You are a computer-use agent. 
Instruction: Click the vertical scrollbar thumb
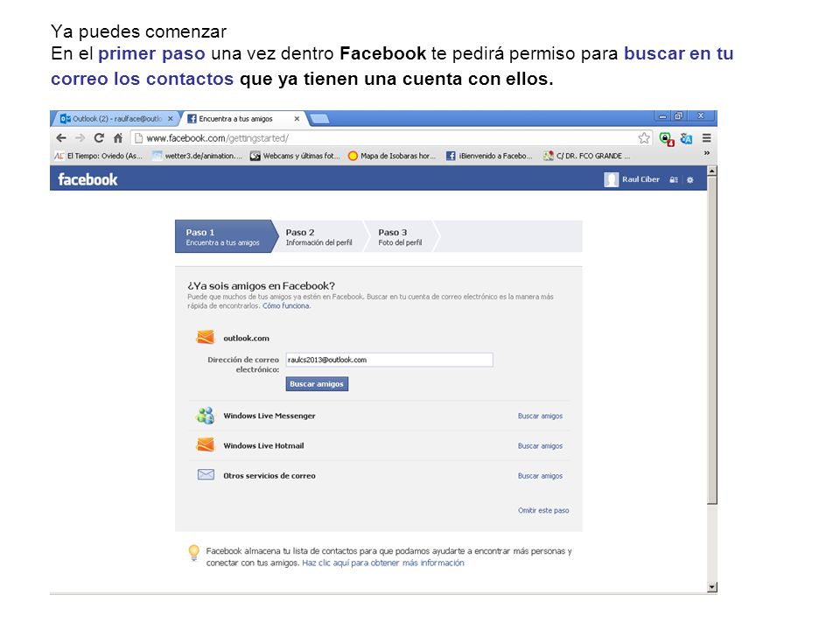point(712,340)
